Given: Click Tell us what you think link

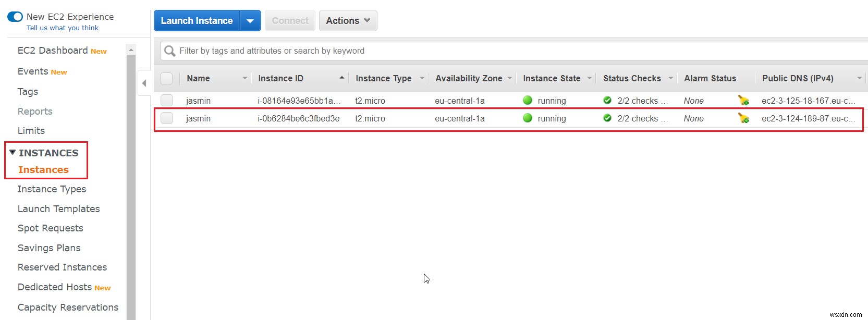Looking at the screenshot, I should 63,28.
